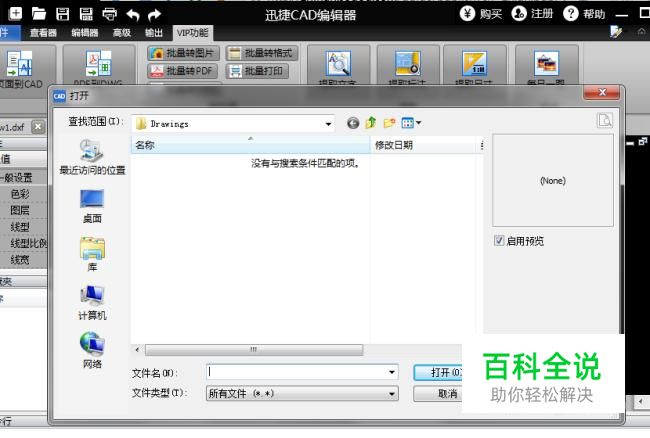Click the preview page icon in dialog corner
Viewport: 650px width, 438px height.
point(605,120)
